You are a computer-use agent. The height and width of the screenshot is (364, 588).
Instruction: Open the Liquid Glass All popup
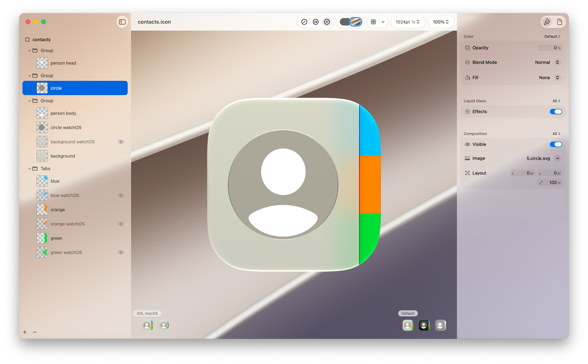pos(556,101)
